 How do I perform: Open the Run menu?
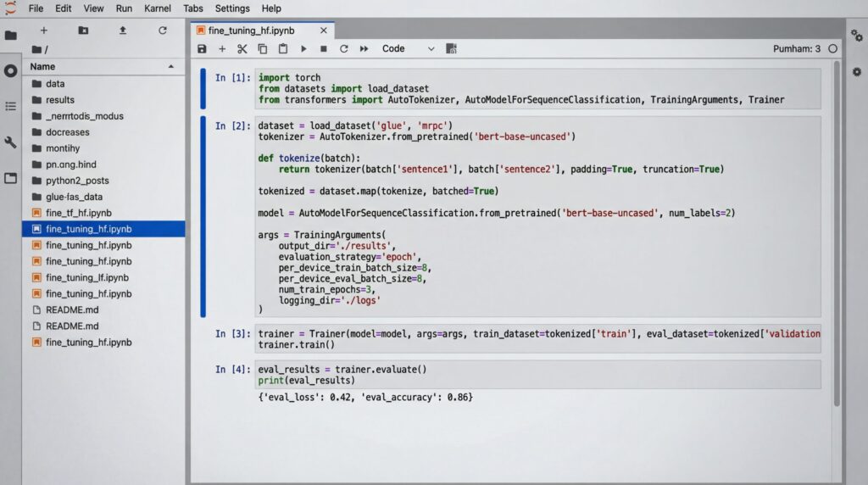[x=124, y=8]
